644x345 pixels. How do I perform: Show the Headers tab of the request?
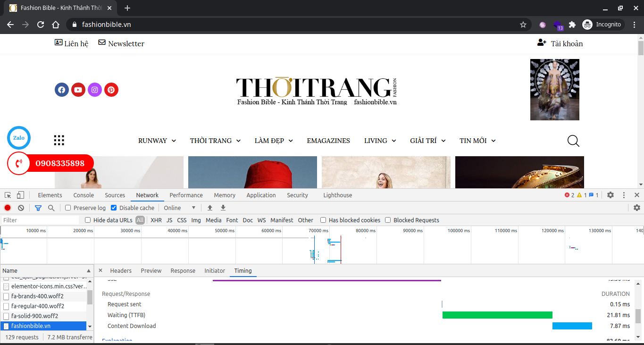[x=121, y=270]
